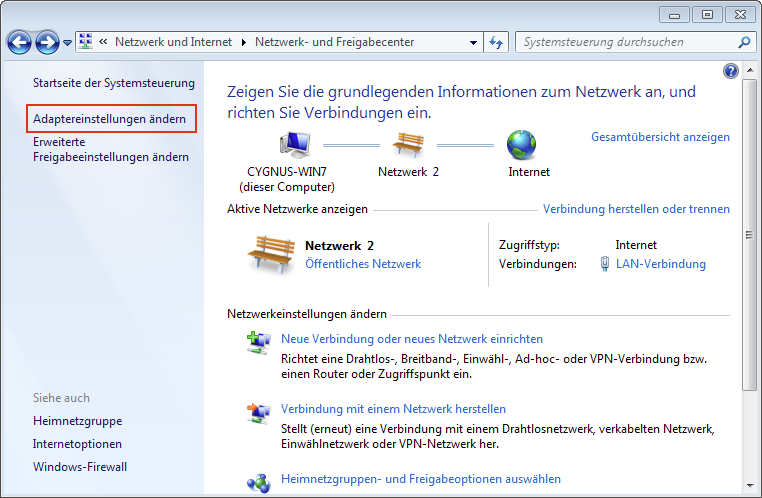Open 'Verbindung herstellen oder trennen'
Screen dimensions: 762x498
(x=636, y=209)
